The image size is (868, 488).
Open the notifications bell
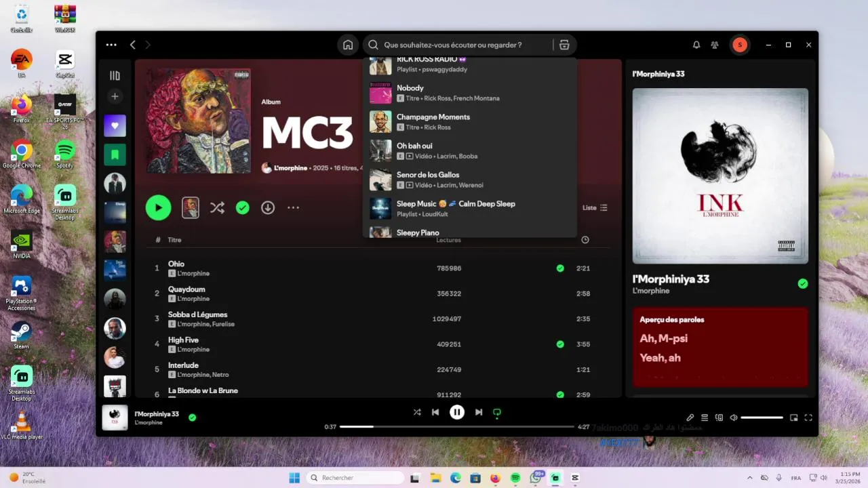696,45
